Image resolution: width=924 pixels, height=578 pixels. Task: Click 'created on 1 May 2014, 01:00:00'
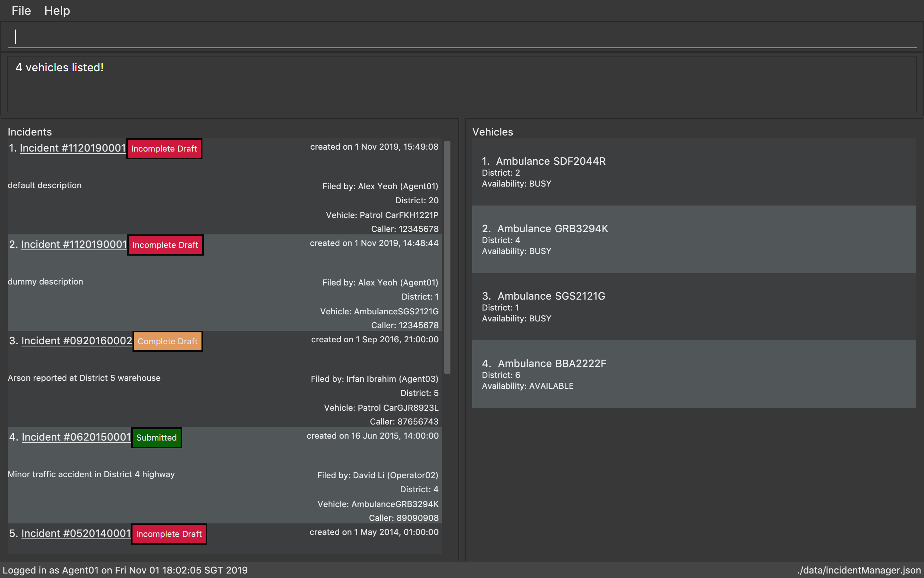[x=374, y=532]
